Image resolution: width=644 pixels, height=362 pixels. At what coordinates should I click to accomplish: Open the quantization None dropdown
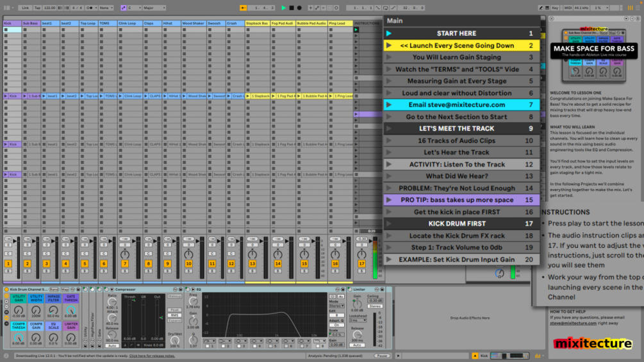point(106,8)
